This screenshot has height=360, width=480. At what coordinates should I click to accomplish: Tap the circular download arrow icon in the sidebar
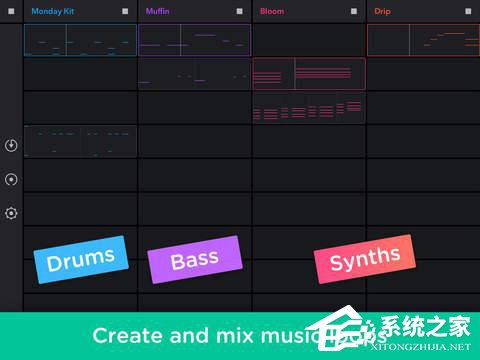pyautogui.click(x=11, y=145)
